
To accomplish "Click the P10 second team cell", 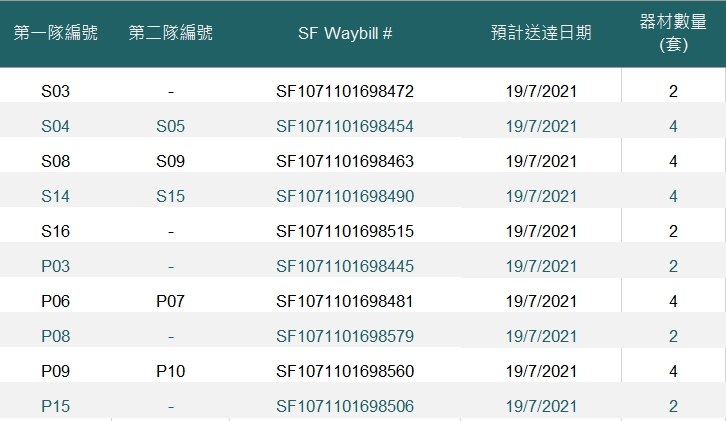I will pos(171,371).
